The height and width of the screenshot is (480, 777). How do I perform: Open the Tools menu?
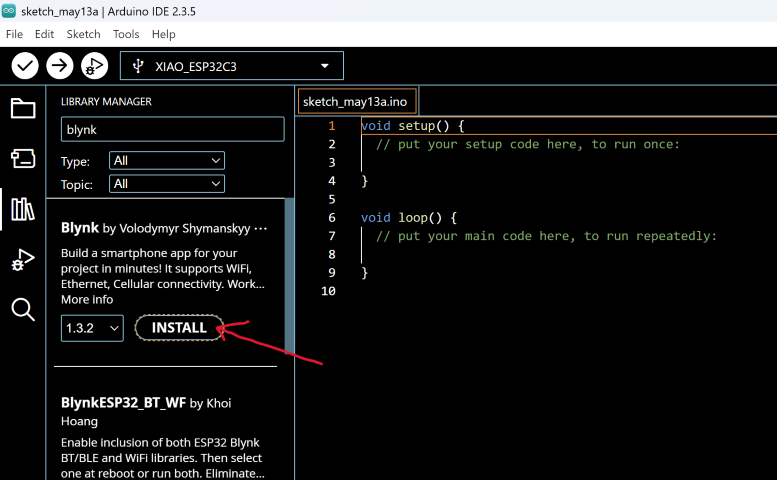point(126,34)
